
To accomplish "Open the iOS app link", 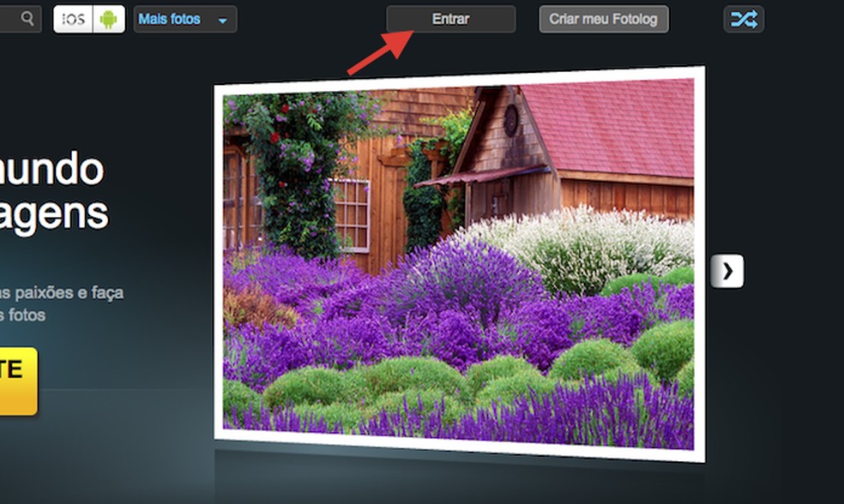I will click(73, 20).
